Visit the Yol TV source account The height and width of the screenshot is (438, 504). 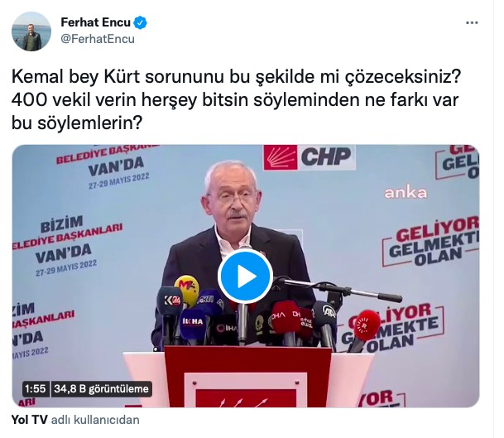click(29, 420)
